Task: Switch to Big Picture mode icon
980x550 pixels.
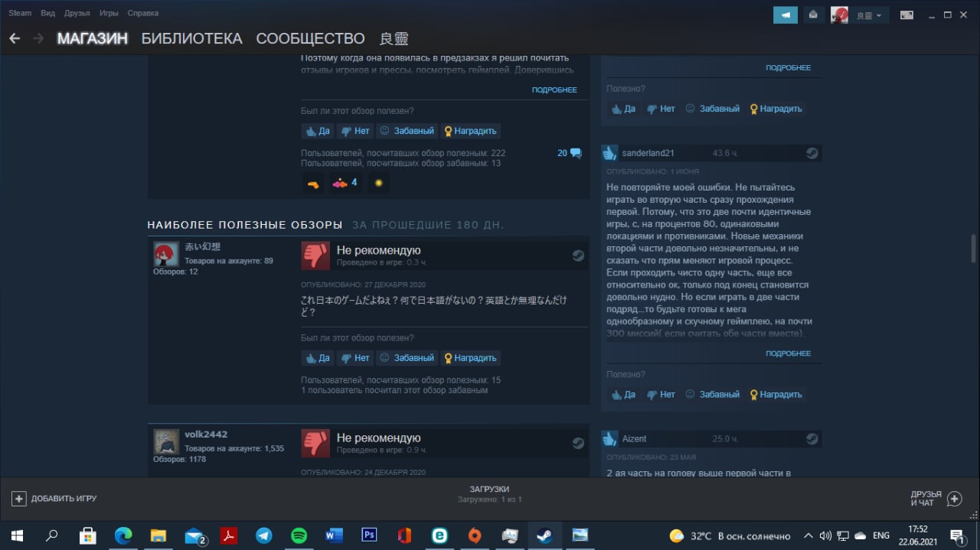Action: tap(906, 15)
